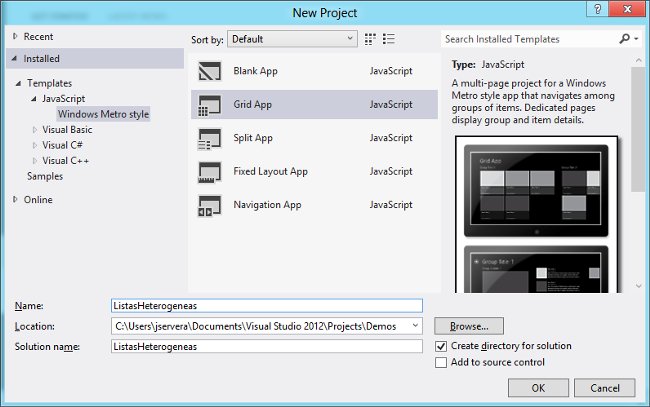The image size is (650, 407).
Task: Switch to small icons view
Action: coord(370,39)
